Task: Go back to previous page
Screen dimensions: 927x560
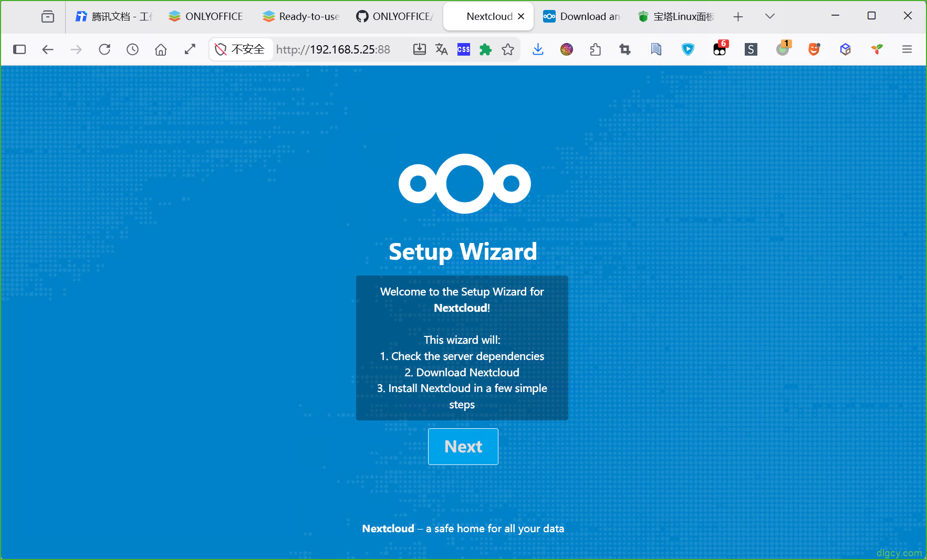Action: pos(48,49)
